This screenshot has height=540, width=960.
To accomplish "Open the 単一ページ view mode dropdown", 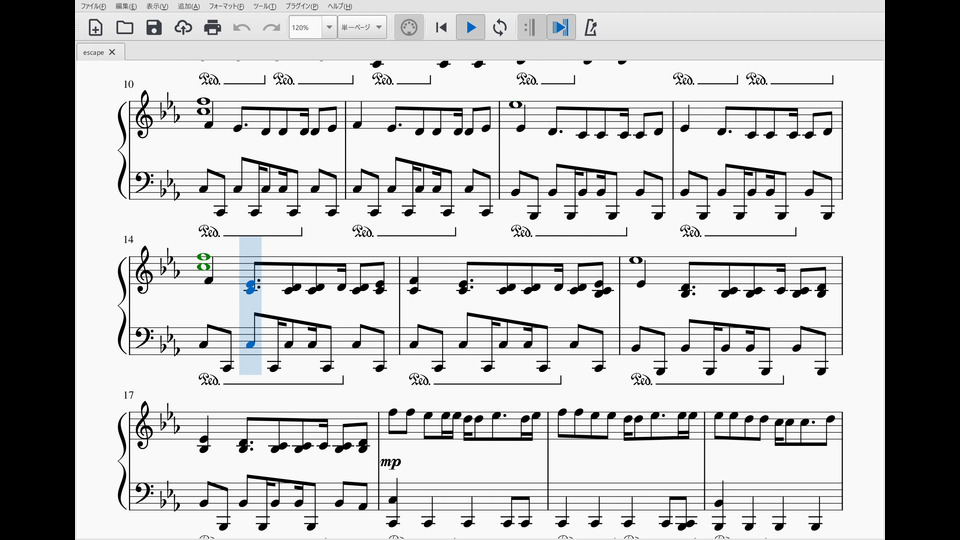I will click(362, 28).
